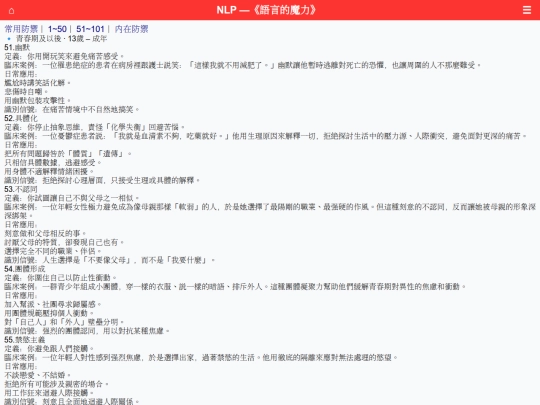Click the line 在痛苦情境中不自然地搞笑
This screenshot has height=405, width=540.
[72, 110]
